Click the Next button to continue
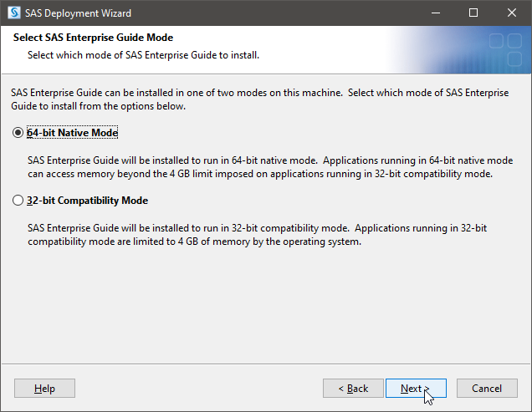The height and width of the screenshot is (412, 532). (x=416, y=389)
